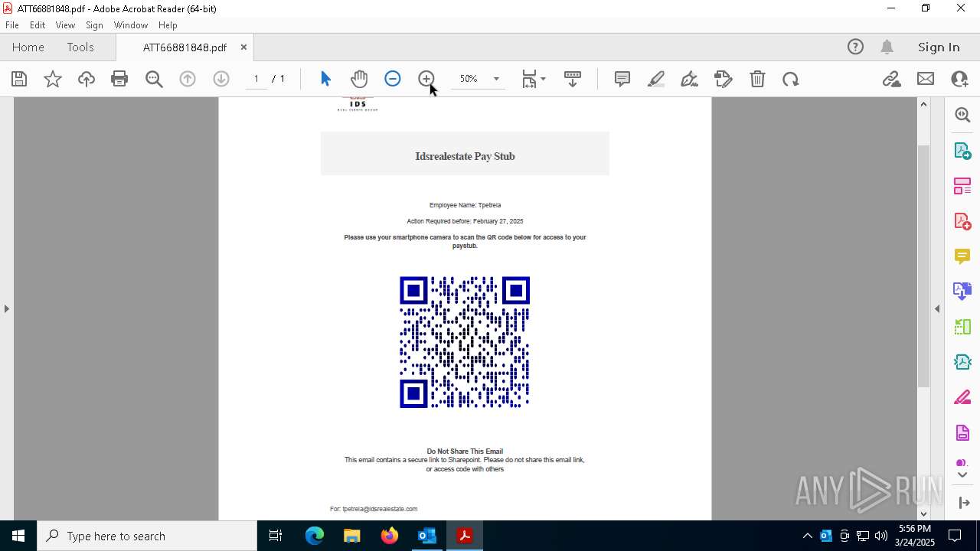The image size is (980, 551).
Task: Print the document with the printer icon
Action: click(119, 79)
